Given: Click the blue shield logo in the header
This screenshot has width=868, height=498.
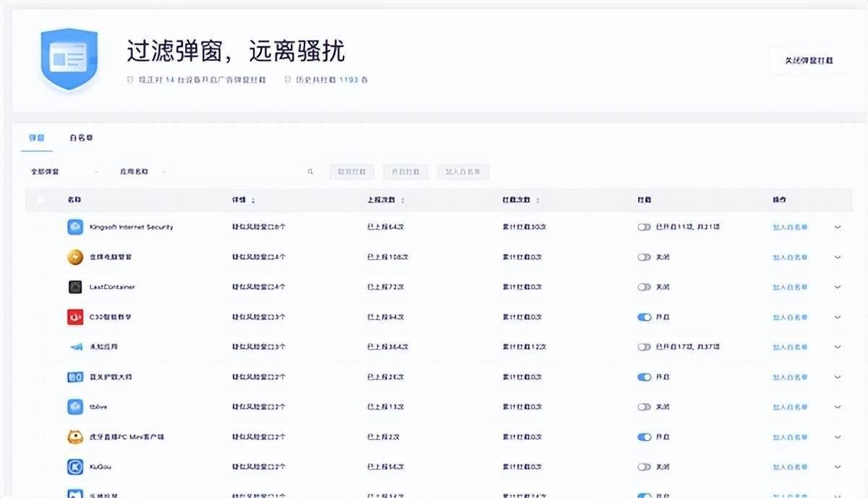Looking at the screenshot, I should pos(69,58).
